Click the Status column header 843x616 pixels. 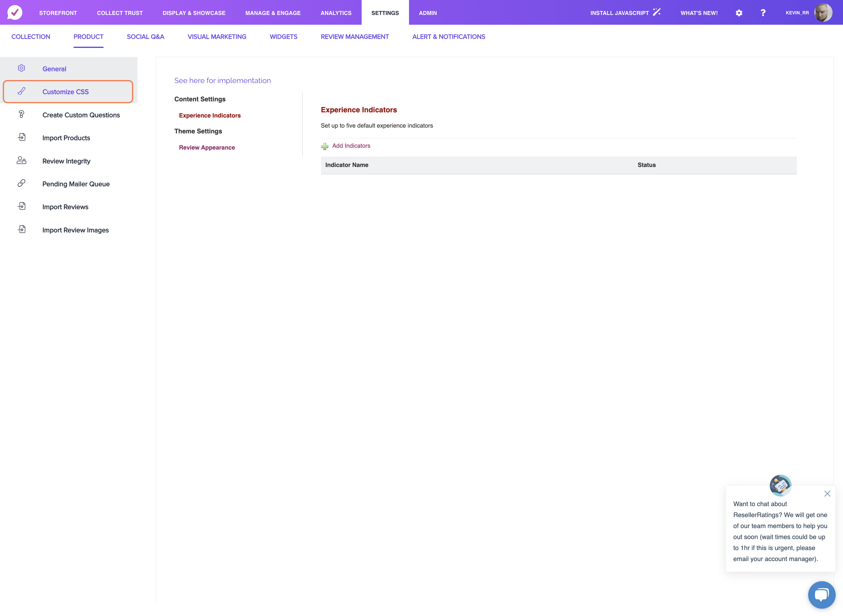click(x=647, y=165)
